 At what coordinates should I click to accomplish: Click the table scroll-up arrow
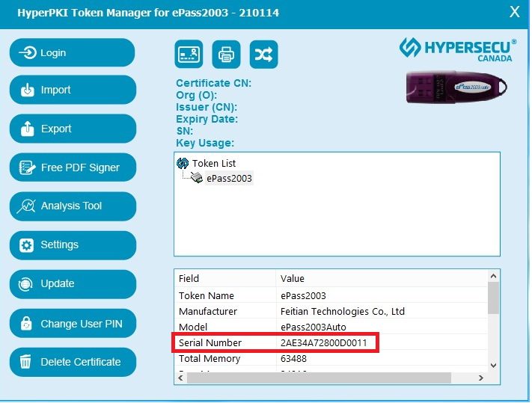click(494, 276)
